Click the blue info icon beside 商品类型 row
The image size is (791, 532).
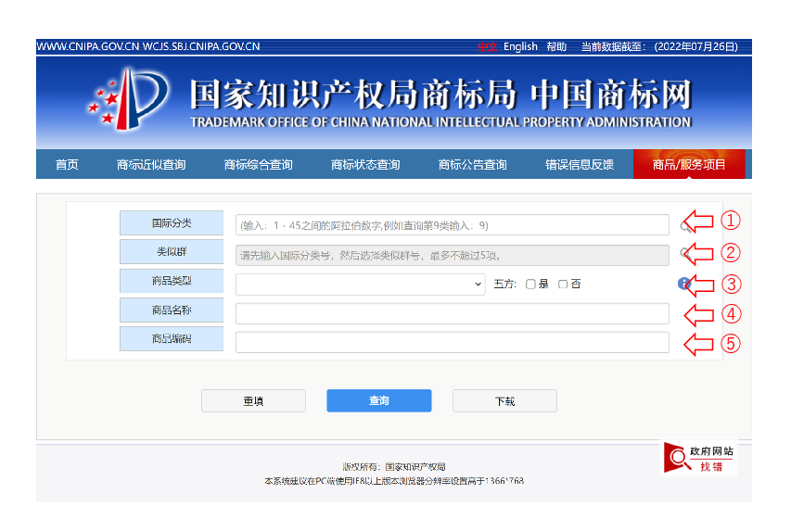pyautogui.click(x=683, y=284)
